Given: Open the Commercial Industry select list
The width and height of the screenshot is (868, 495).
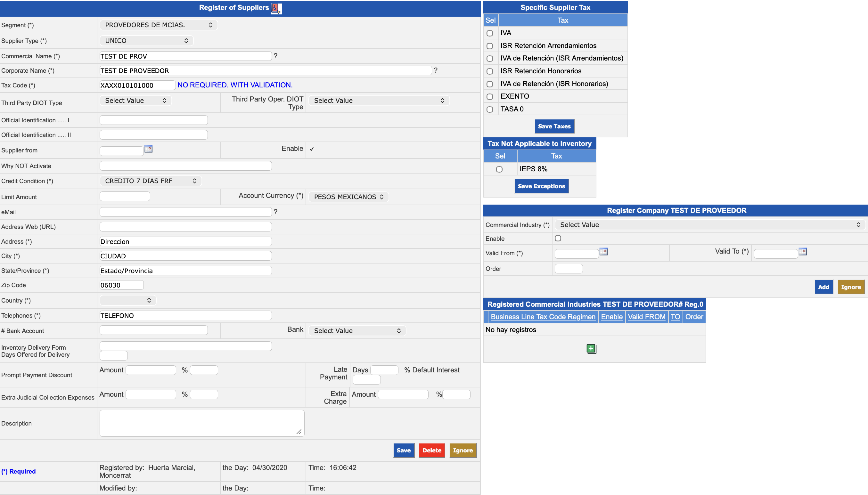Looking at the screenshot, I should tap(709, 225).
